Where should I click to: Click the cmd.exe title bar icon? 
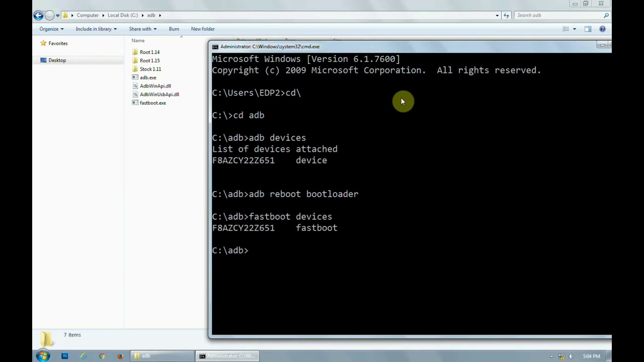[x=215, y=47]
